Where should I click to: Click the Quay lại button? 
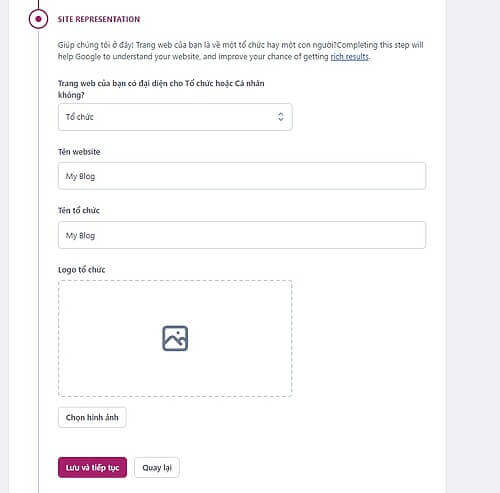pos(157,467)
